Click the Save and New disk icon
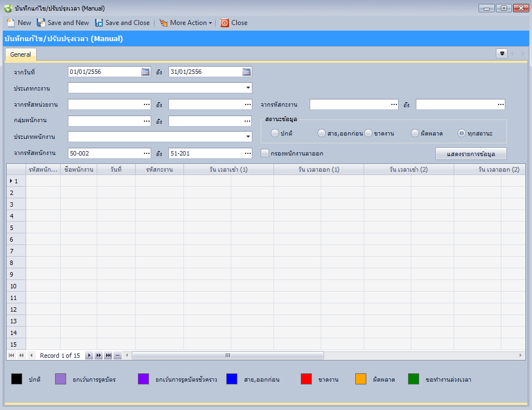This screenshot has width=532, height=410. pyautogui.click(x=41, y=23)
